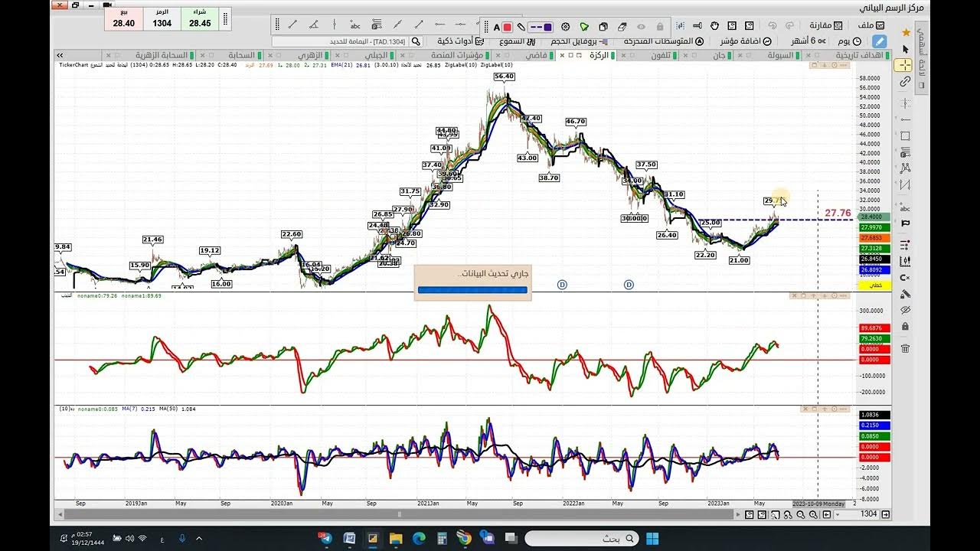The height and width of the screenshot is (551, 980).
Task: Click the link chain icon in sidebar
Action: pos(905,81)
